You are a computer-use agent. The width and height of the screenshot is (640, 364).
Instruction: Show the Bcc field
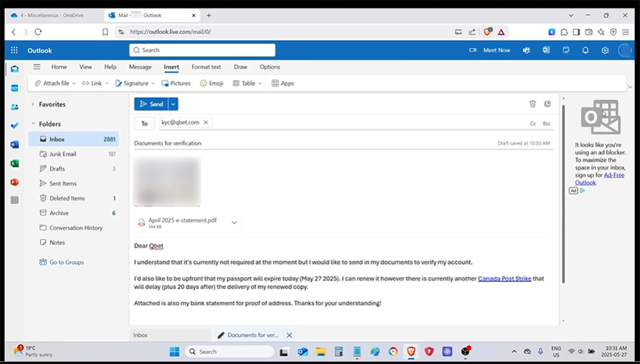[x=547, y=123]
